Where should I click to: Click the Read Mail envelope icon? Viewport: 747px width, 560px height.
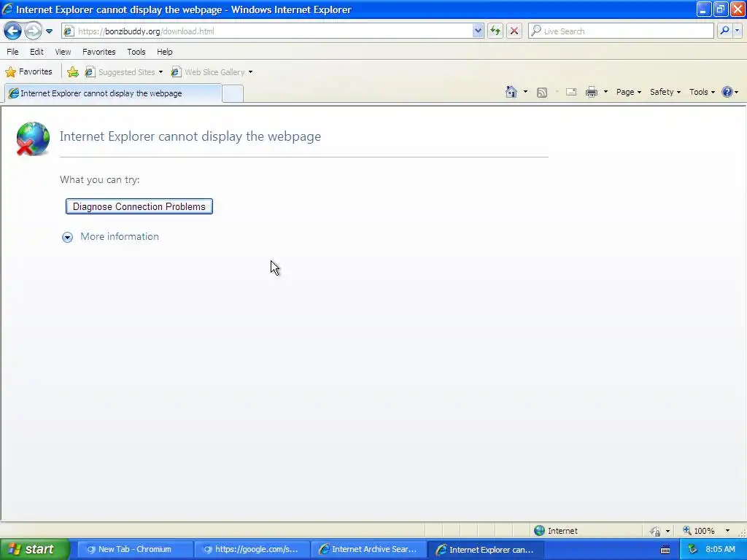click(571, 92)
